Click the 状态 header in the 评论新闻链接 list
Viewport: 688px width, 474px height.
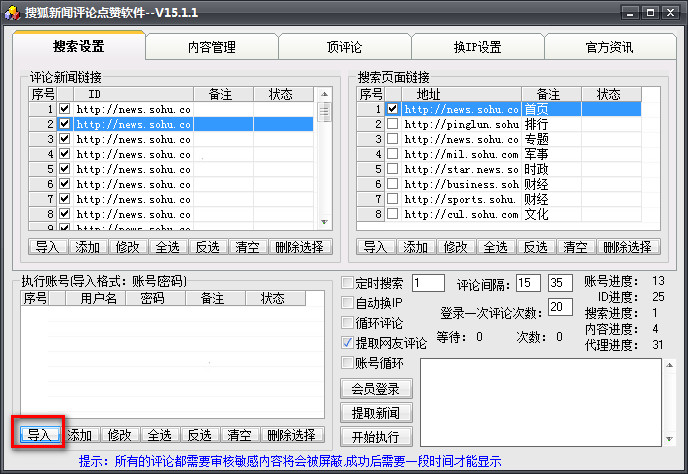(x=283, y=94)
